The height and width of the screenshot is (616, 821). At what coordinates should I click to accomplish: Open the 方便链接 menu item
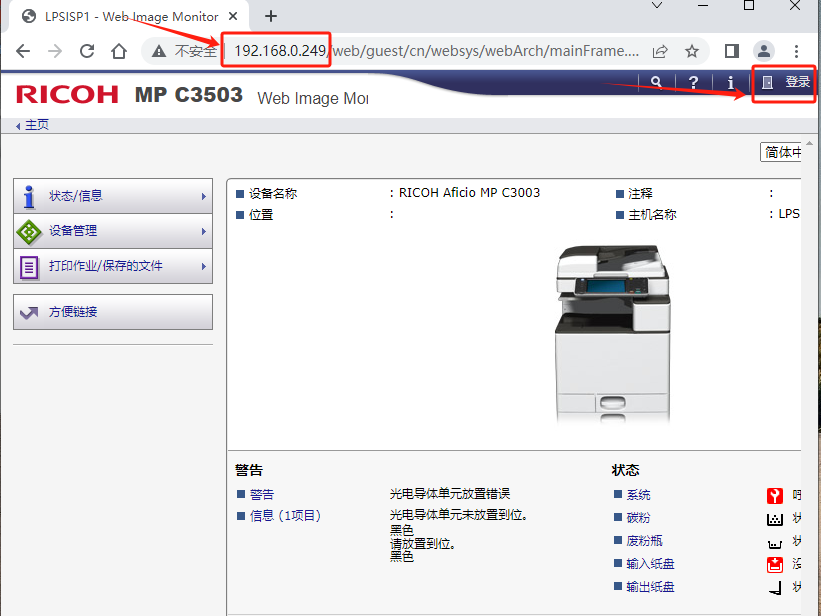(113, 312)
